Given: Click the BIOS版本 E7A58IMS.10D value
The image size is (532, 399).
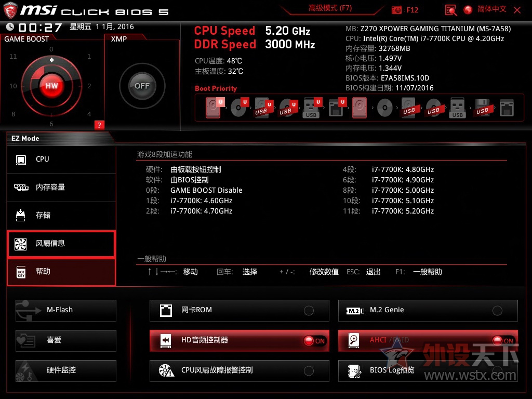Looking at the screenshot, I should point(405,78).
